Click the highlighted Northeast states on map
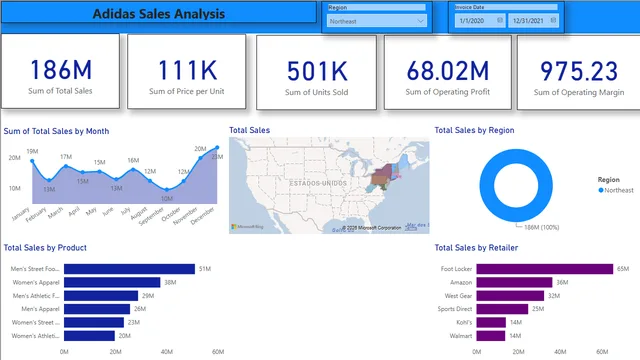 tap(384, 176)
